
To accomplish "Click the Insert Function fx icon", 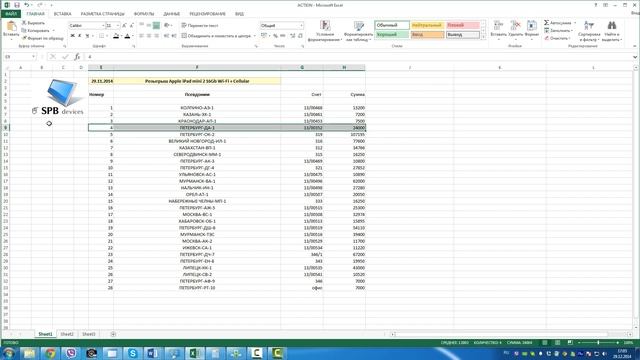I will 77,57.
